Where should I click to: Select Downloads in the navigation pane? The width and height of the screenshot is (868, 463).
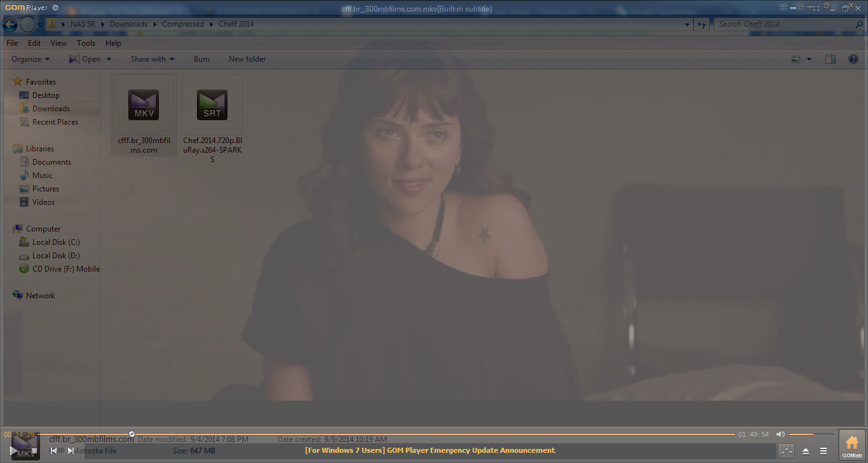coord(51,109)
